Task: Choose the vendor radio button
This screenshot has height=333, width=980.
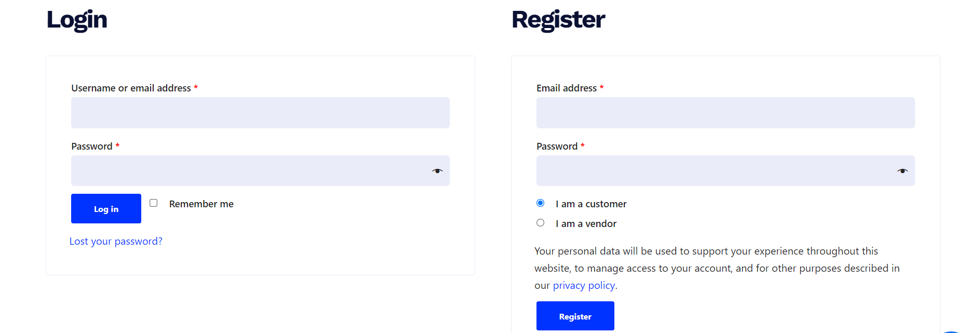Action: (x=540, y=223)
